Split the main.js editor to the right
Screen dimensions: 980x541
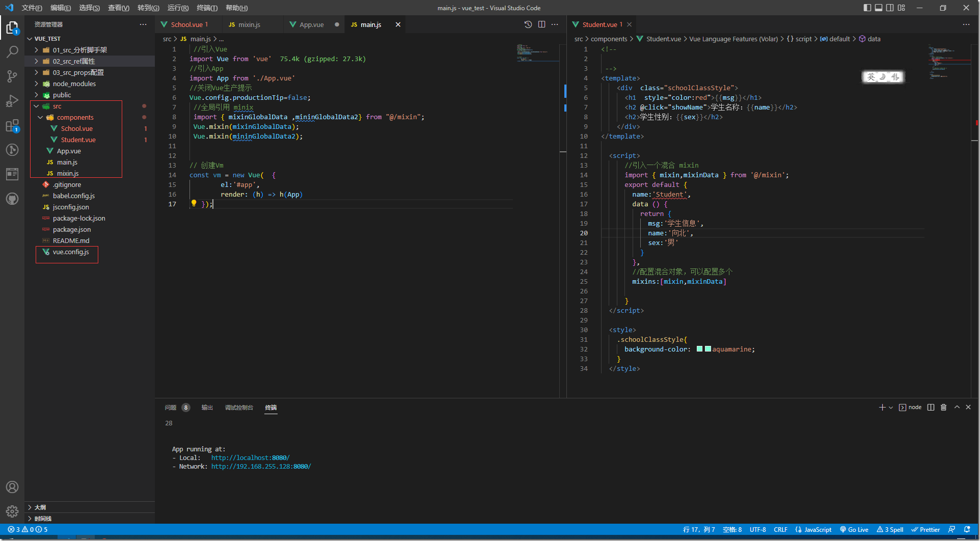coord(541,24)
